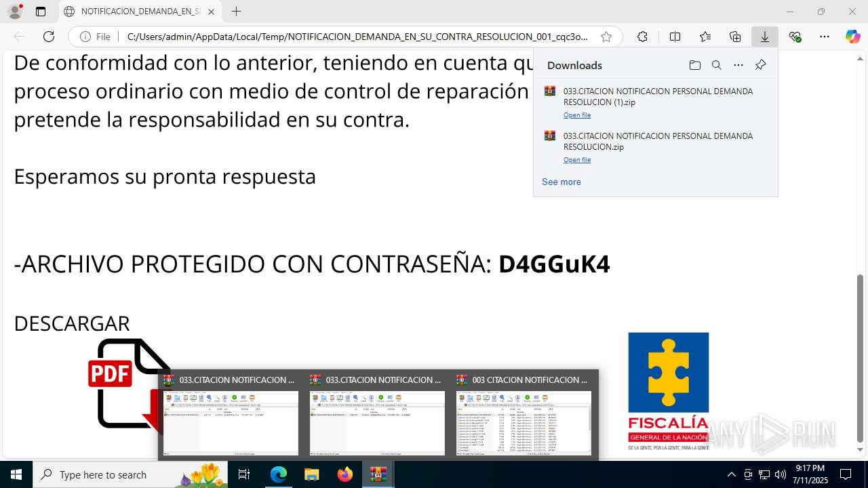Open Edge Settings and more menu

pyautogui.click(x=825, y=37)
